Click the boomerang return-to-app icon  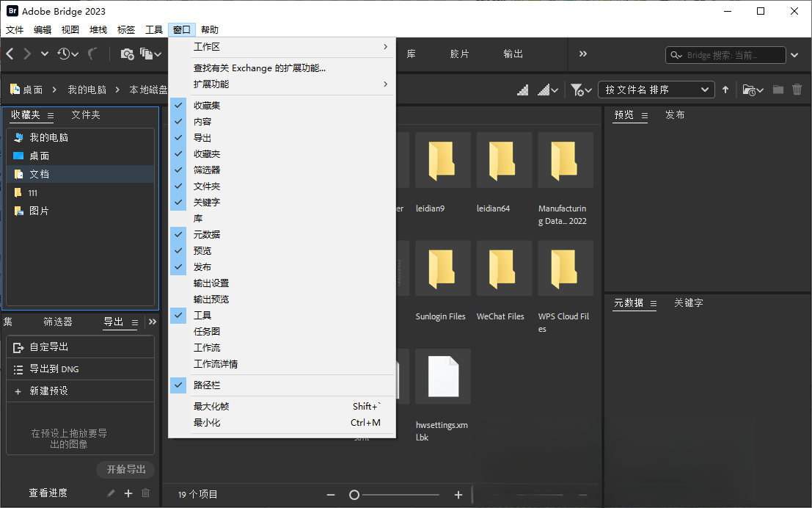click(92, 54)
